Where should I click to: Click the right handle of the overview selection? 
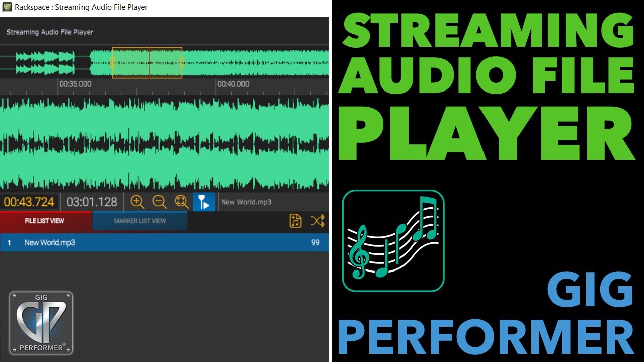click(182, 62)
